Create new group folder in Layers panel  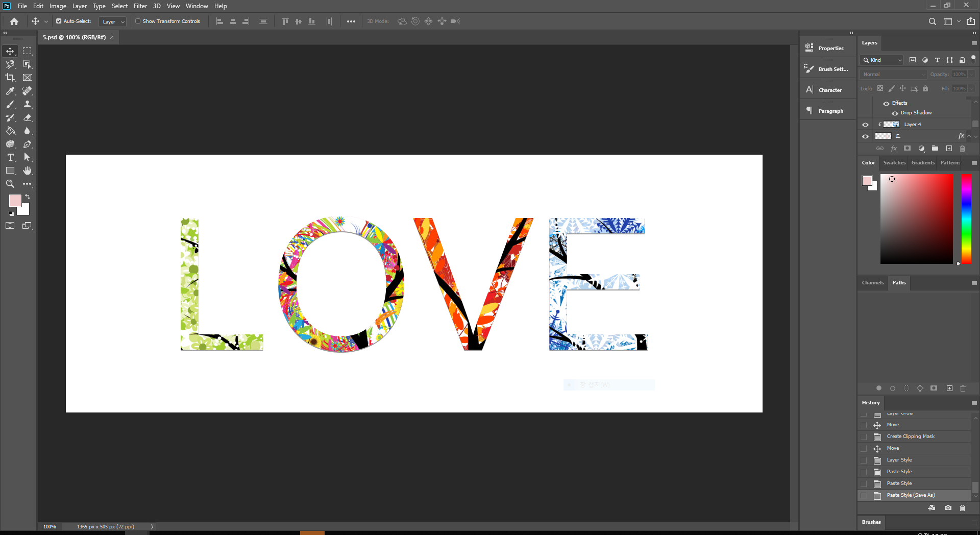[x=935, y=149]
